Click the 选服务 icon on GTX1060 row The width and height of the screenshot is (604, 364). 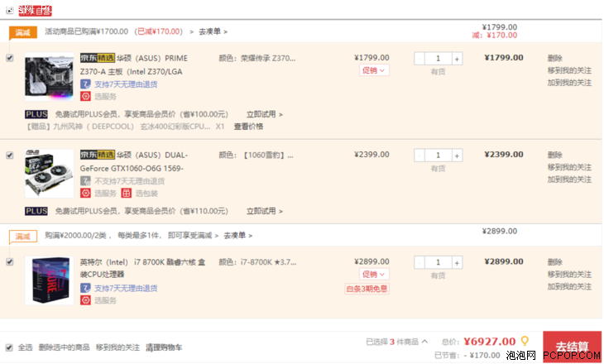pos(85,194)
